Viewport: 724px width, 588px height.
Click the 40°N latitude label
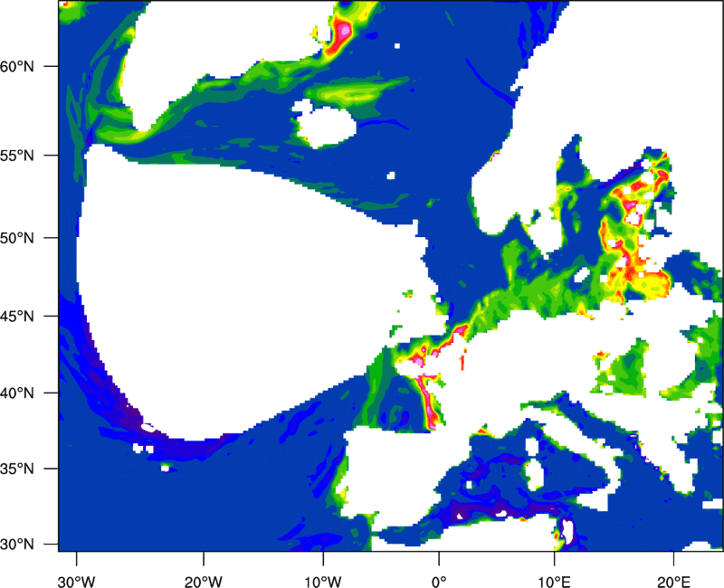point(17,394)
